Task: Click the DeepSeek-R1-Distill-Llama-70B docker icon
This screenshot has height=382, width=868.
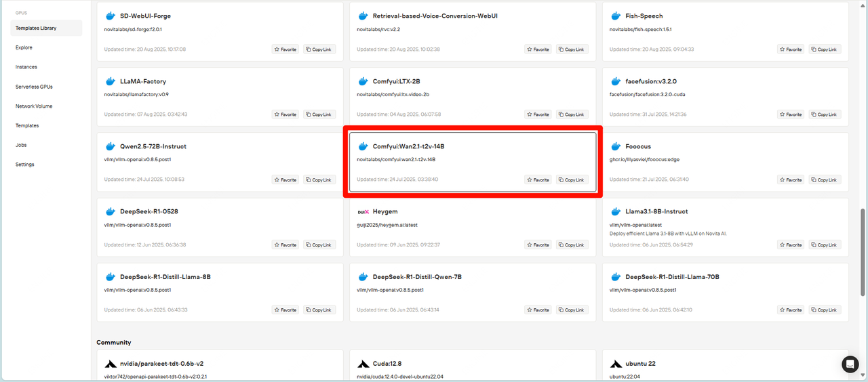Action: click(x=616, y=277)
